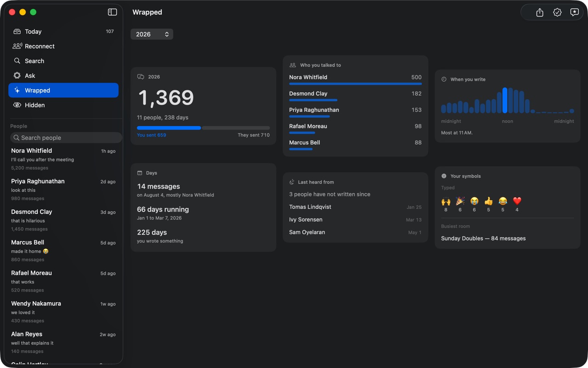Open "Desmond Clay" conversation in People list
588x368 pixels.
[63, 220]
